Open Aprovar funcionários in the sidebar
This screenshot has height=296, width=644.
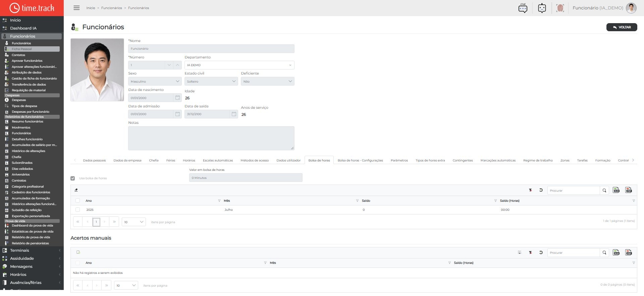coord(27,61)
